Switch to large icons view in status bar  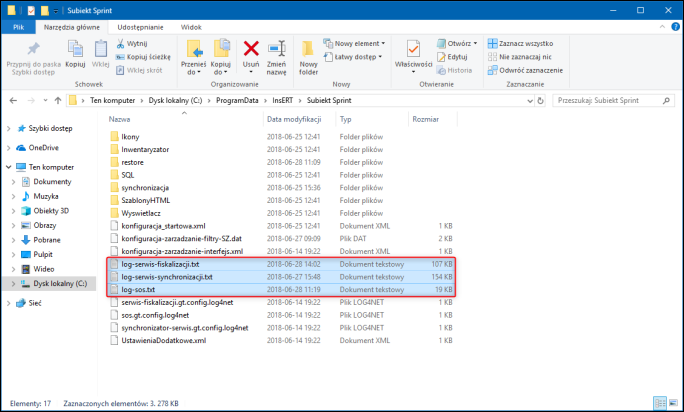[673, 403]
